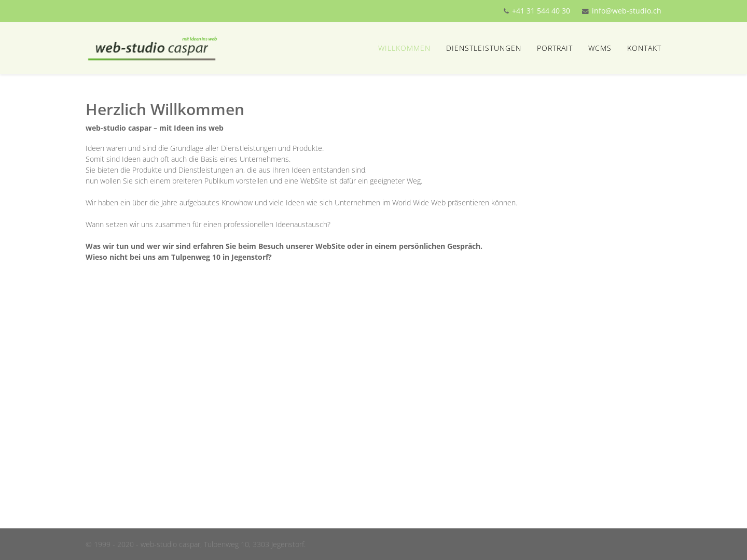Open the info@web-studio.ch email link
The image size is (747, 560).
tap(626, 11)
